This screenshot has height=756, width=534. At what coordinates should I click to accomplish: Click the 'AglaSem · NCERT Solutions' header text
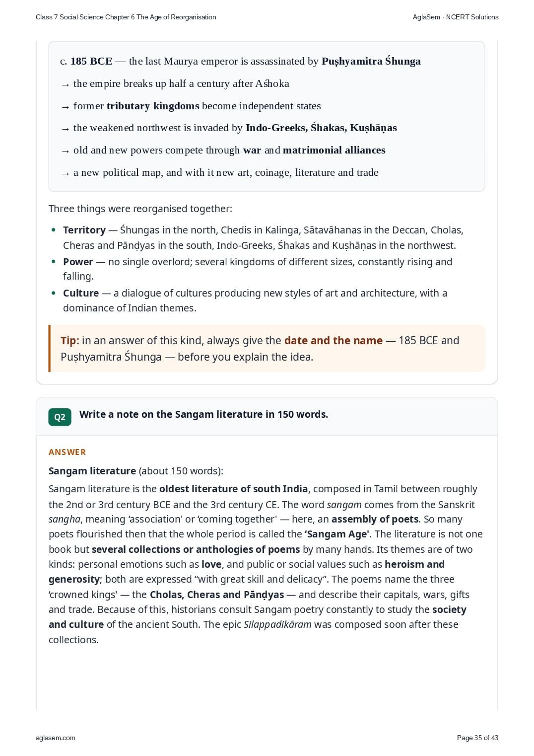tap(456, 17)
